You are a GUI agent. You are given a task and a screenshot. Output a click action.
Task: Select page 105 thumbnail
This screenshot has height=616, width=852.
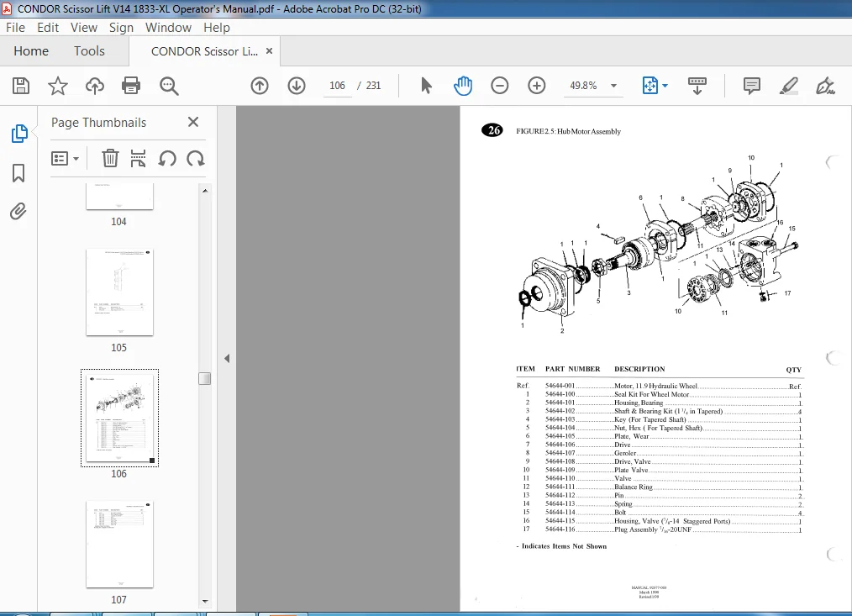point(119,292)
